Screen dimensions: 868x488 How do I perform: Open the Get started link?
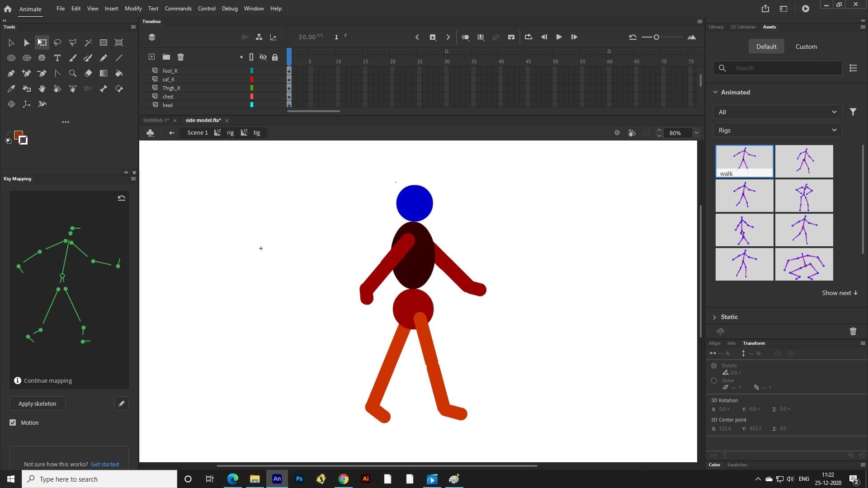105,464
